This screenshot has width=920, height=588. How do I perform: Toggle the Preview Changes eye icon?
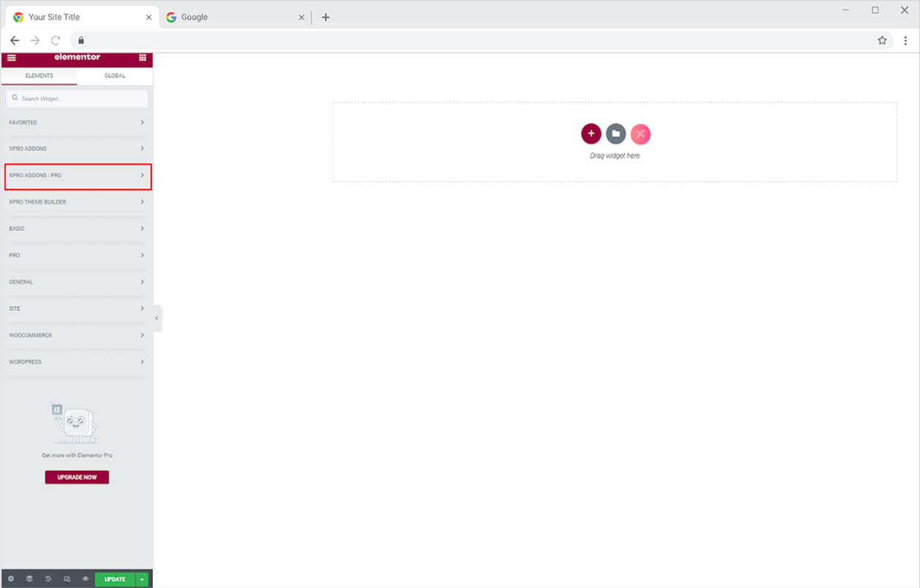coord(86,579)
